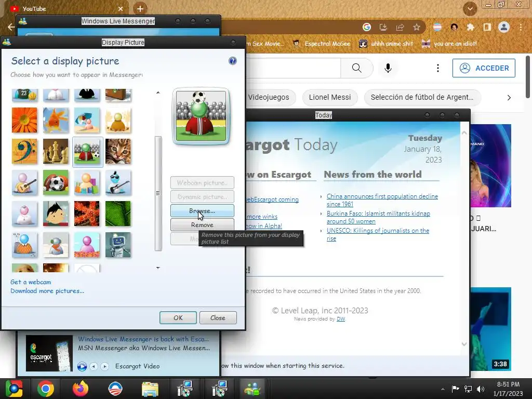Choose the kitten display picture

point(118,151)
